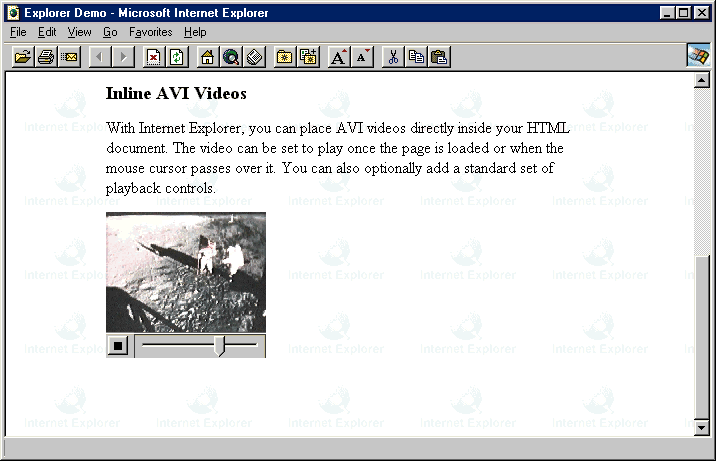Click the moon landing AVI video frame
716x461 pixels.
[186, 272]
